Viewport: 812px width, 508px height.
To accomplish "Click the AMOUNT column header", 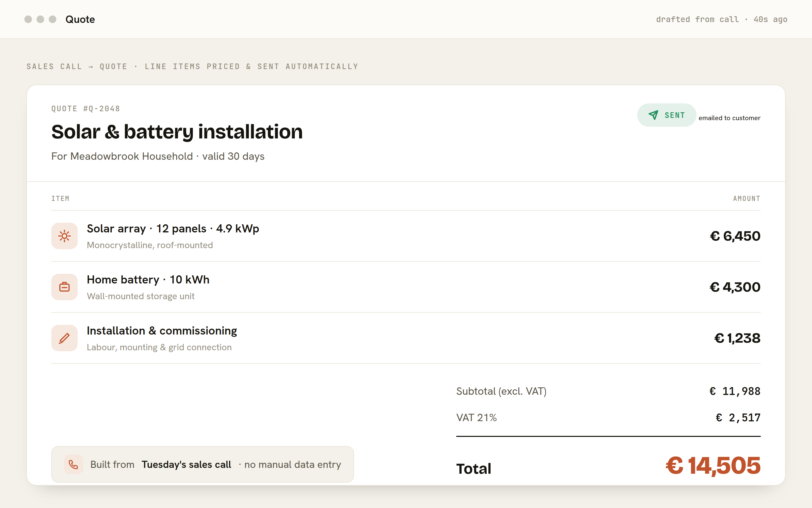I will 747,199.
